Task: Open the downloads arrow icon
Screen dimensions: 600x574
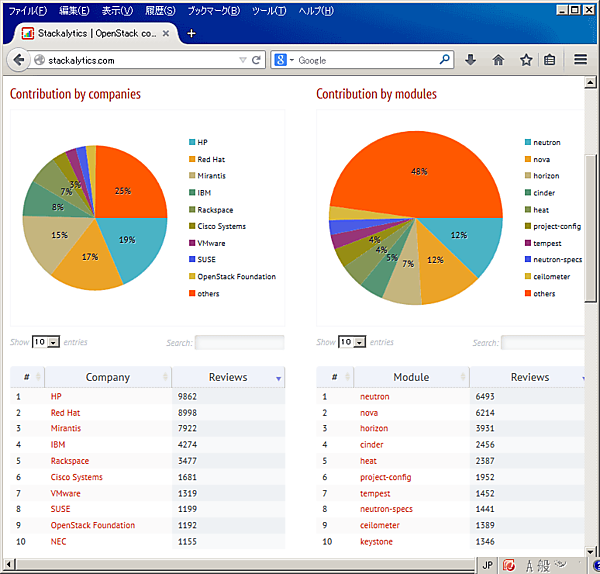Action: 470,60
